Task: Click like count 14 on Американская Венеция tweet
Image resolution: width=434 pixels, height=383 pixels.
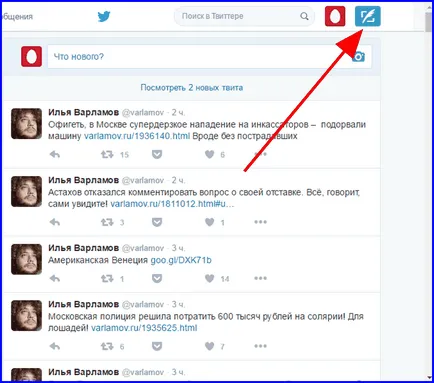Action: pyautogui.click(x=225, y=279)
